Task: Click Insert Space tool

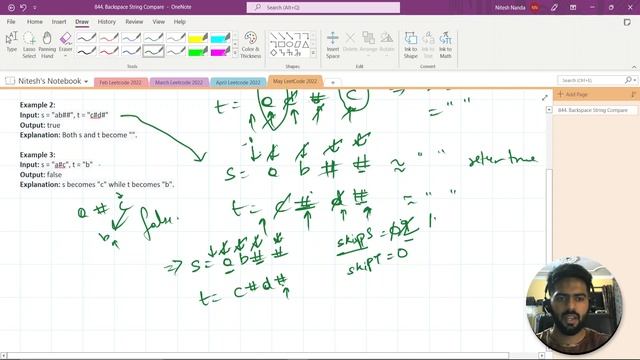Action: 333,45
